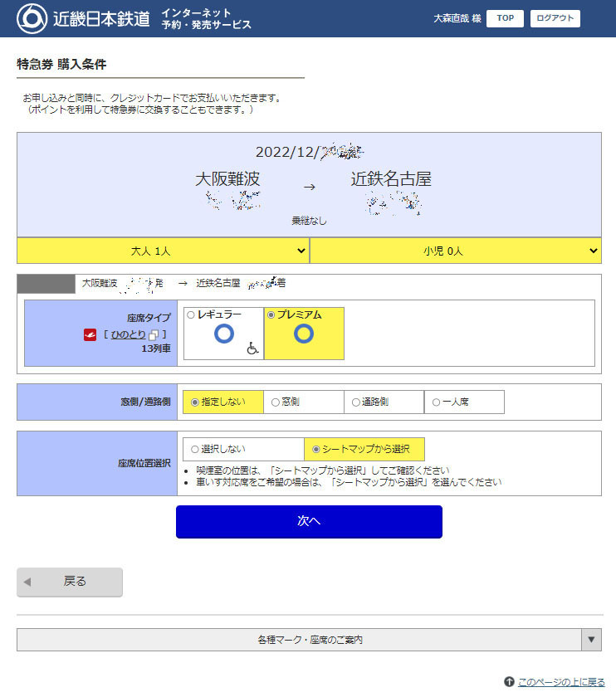Click the left triangle icon on 戻る button

(27, 582)
